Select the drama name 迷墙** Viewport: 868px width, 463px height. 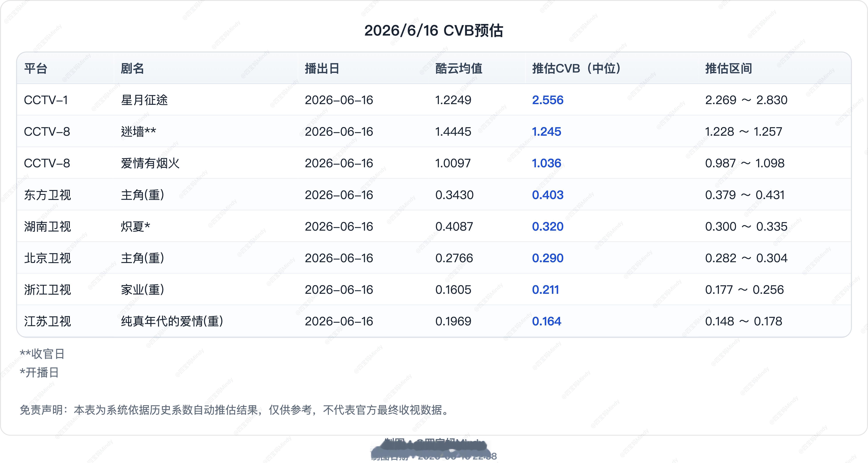click(139, 132)
